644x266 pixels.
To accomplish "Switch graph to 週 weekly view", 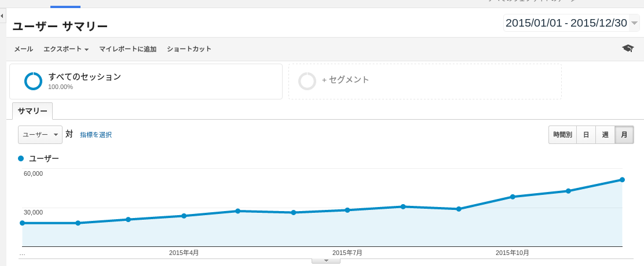I will point(605,135).
